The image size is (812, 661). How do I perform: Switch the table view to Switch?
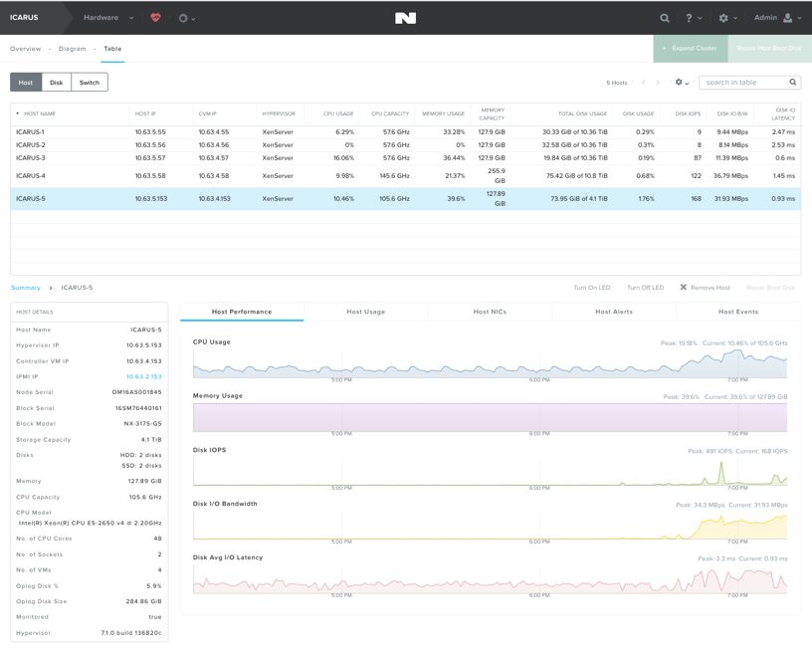(x=90, y=83)
